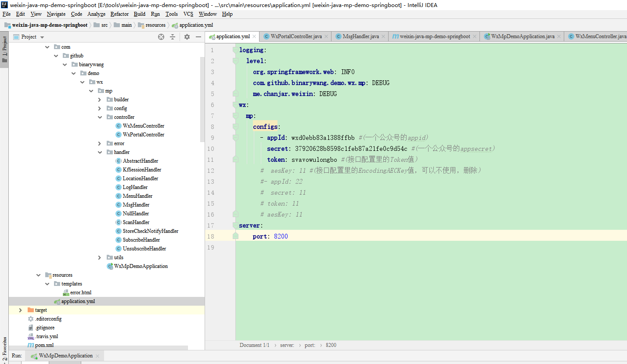Collapse the resources folder
627x364 pixels.
pos(38,275)
